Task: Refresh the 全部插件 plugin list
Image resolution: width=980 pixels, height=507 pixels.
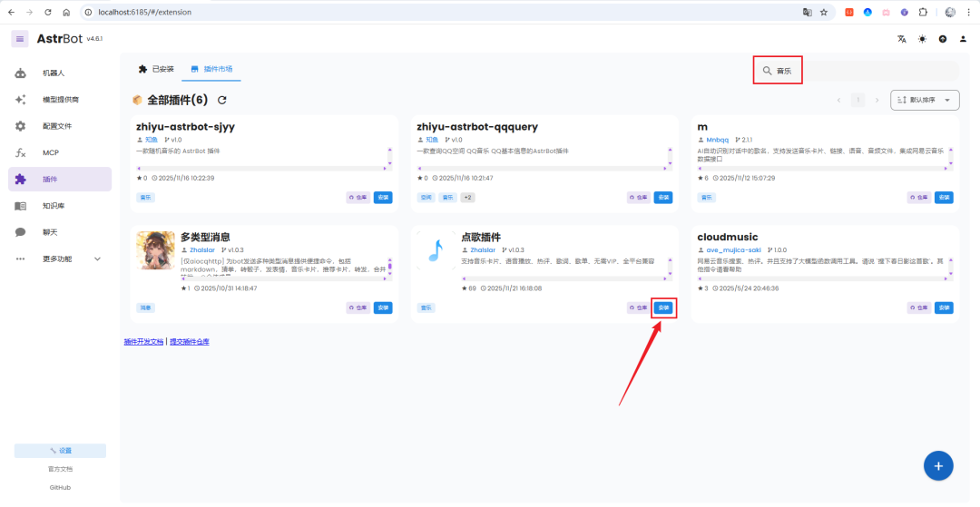Action: point(222,100)
